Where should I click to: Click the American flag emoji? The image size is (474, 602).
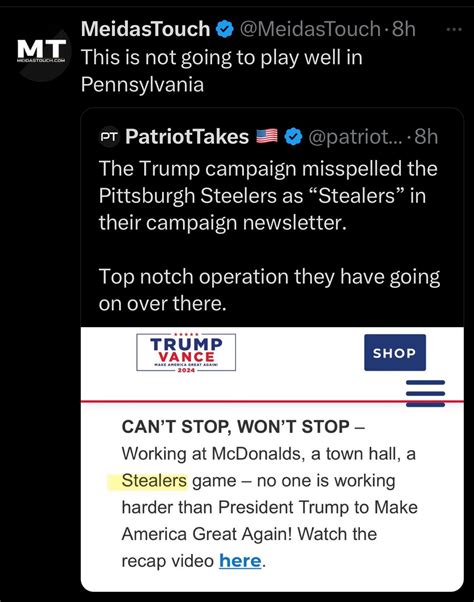pos(267,136)
